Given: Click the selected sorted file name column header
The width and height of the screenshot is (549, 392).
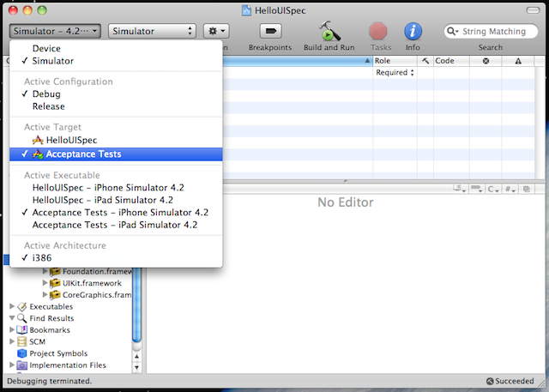Looking at the screenshot, I should pos(298,61).
